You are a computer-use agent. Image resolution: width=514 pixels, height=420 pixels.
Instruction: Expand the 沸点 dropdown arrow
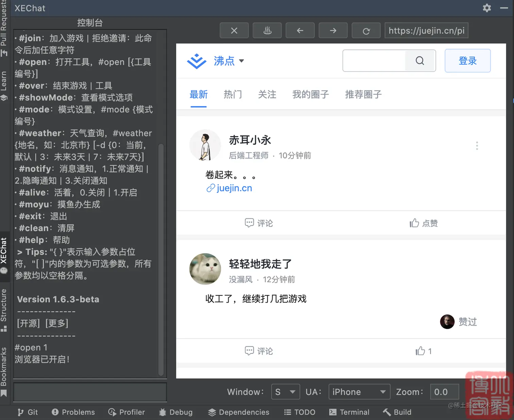pos(241,61)
